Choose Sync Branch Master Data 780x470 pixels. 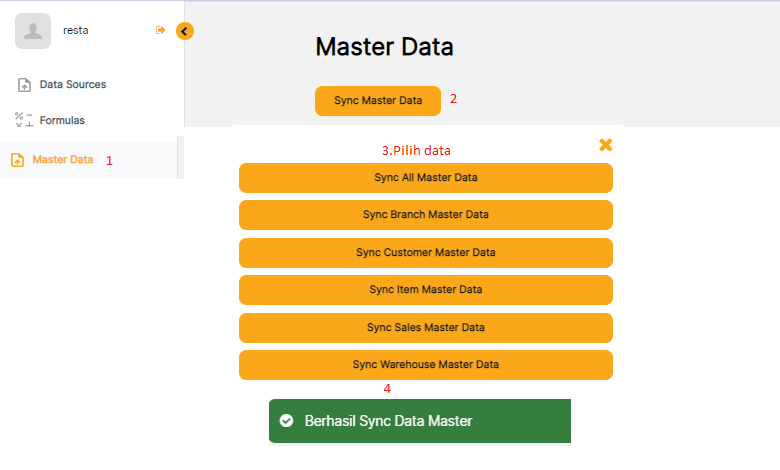click(425, 215)
